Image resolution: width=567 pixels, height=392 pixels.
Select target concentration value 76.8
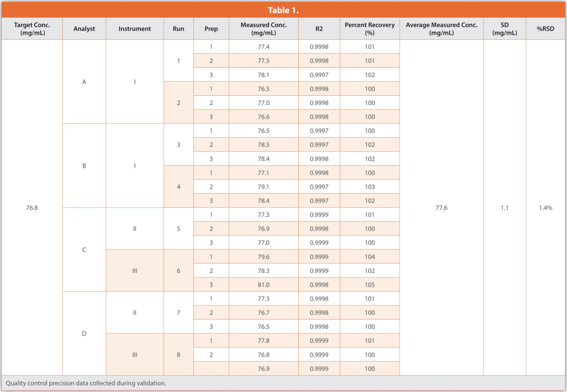coord(32,208)
